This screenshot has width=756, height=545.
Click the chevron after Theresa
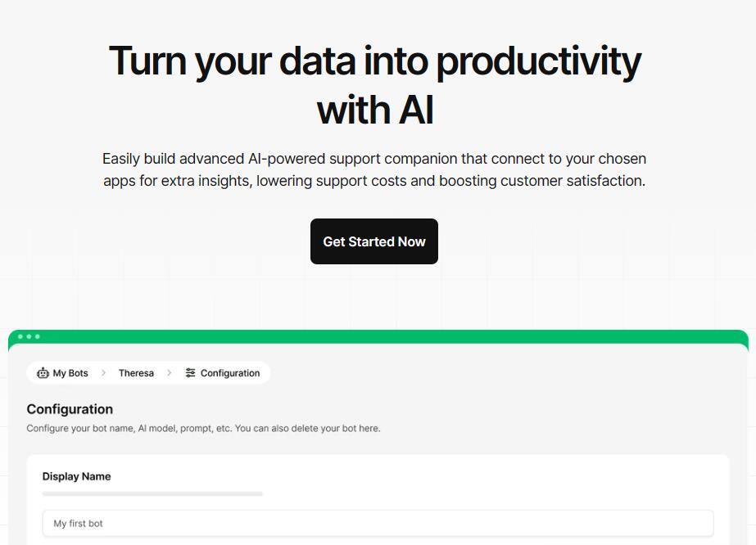coord(170,373)
